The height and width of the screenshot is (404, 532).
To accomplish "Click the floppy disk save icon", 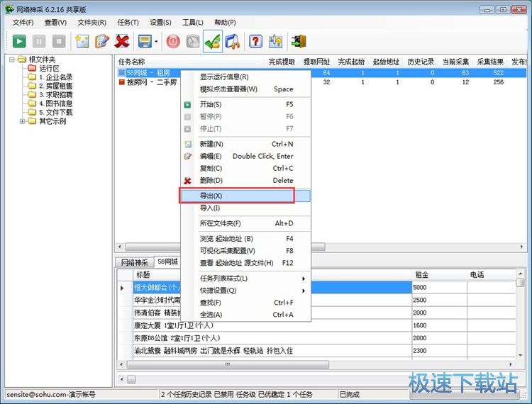I will tap(145, 41).
